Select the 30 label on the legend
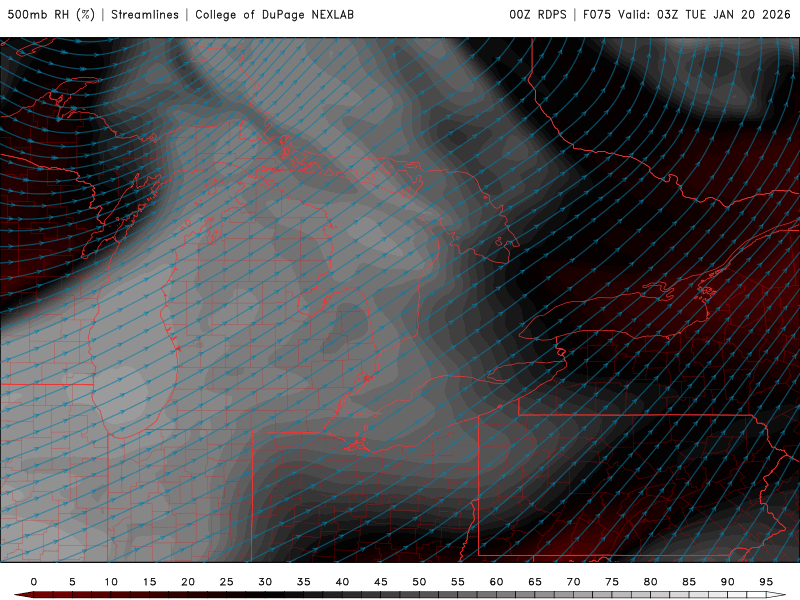This screenshot has width=800, height=600. [265, 582]
